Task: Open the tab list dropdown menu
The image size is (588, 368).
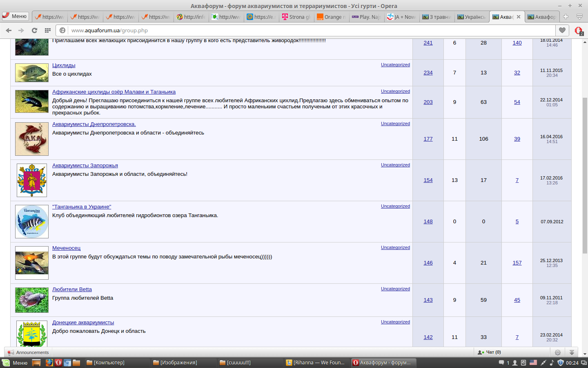Action: pos(579,17)
